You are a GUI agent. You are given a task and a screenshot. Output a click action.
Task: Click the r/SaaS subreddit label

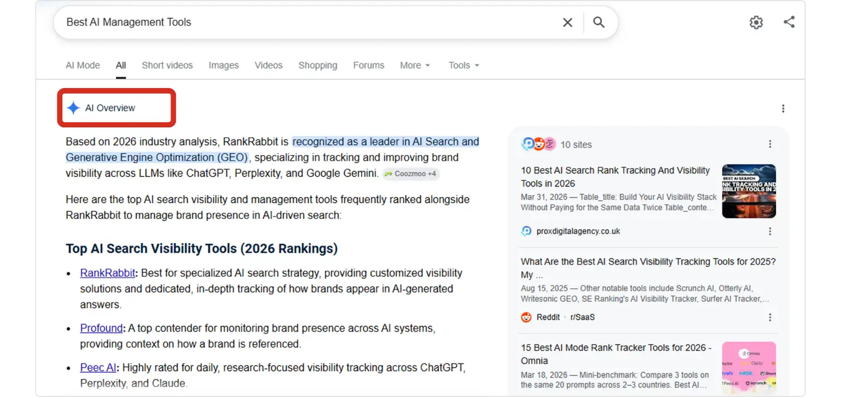[583, 317]
